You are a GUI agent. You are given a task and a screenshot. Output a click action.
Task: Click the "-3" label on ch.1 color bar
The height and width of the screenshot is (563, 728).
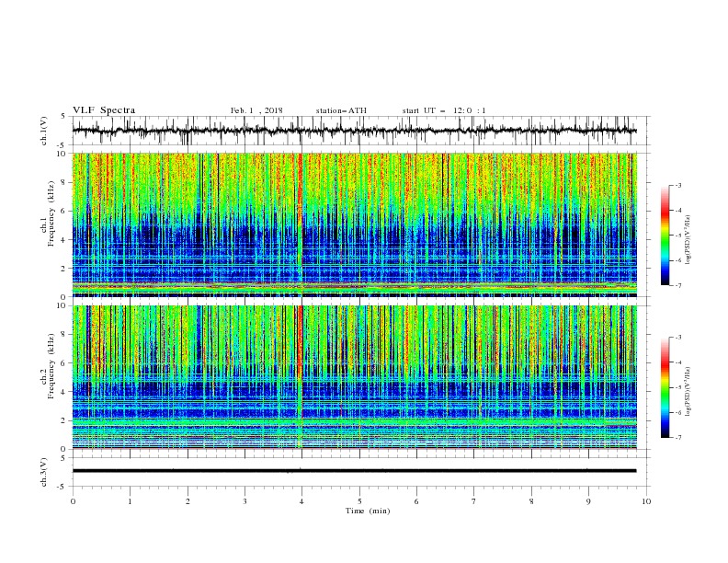pos(677,185)
